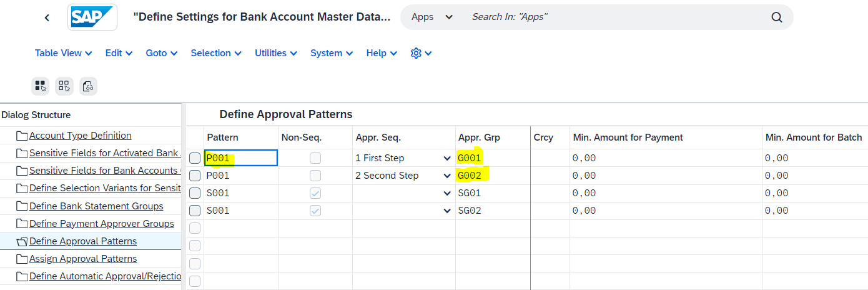Open the Apps search scope dropdown
The width and height of the screenshot is (868, 290).
pos(432,17)
